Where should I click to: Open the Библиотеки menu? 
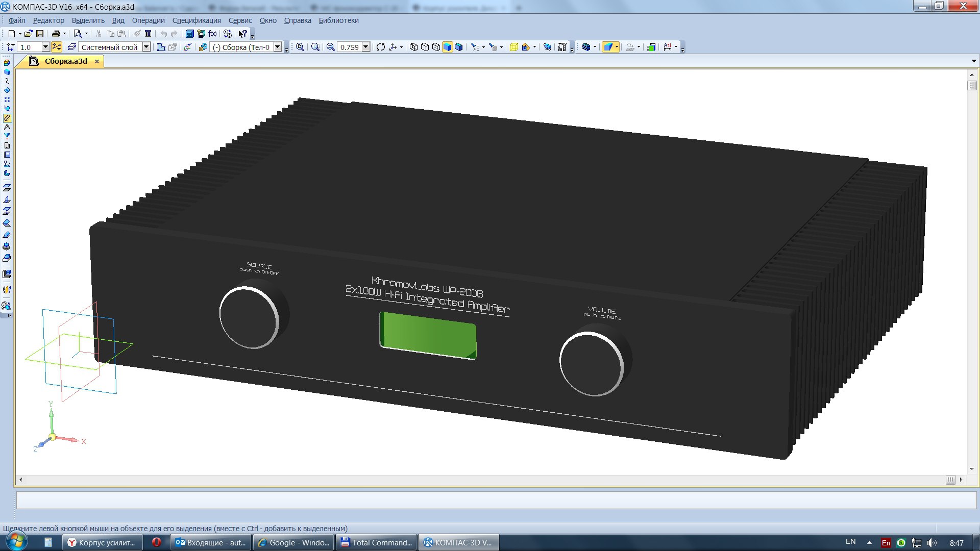tap(339, 20)
